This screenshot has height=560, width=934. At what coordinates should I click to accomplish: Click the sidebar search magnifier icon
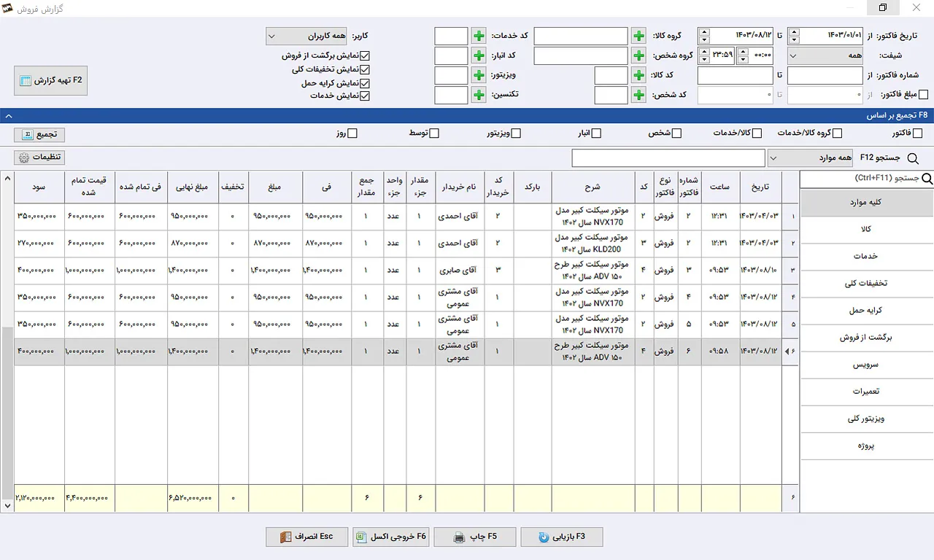tap(927, 179)
